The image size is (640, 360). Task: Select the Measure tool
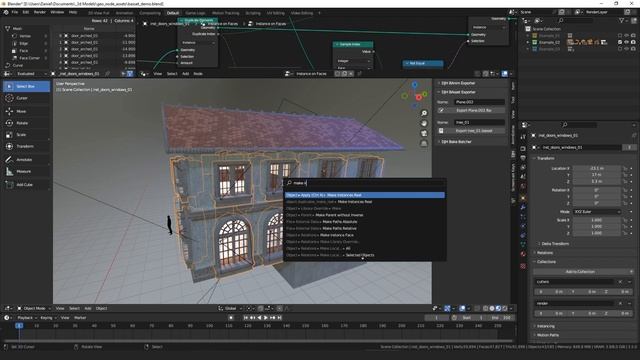click(27, 171)
